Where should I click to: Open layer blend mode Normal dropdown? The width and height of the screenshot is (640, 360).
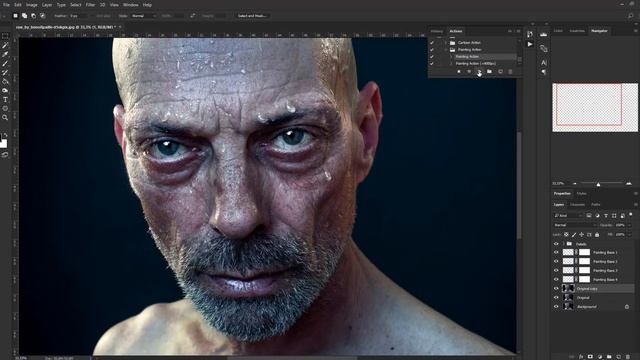[575, 225]
